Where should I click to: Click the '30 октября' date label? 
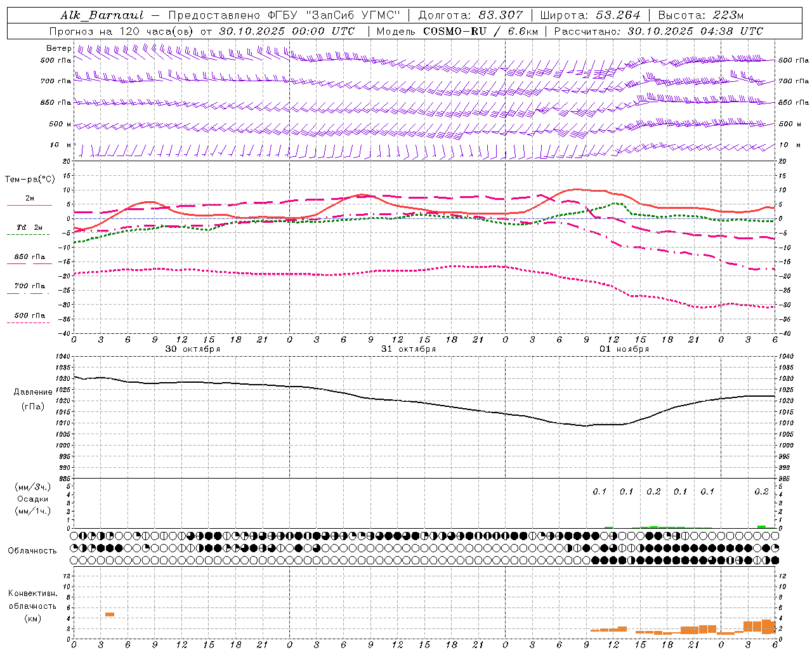point(193,349)
